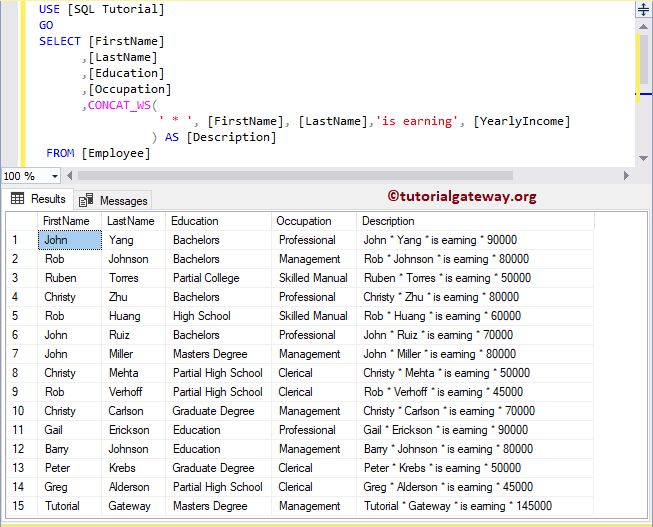Click the cell Verhoff
Screen dimensions: 653x527
pyautogui.click(x=133, y=392)
